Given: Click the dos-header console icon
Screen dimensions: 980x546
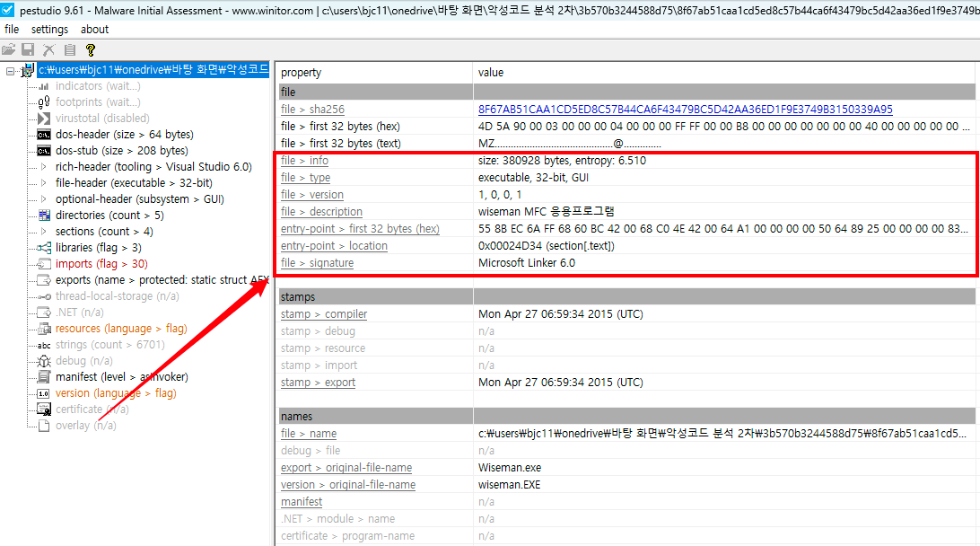Looking at the screenshot, I should [x=44, y=135].
